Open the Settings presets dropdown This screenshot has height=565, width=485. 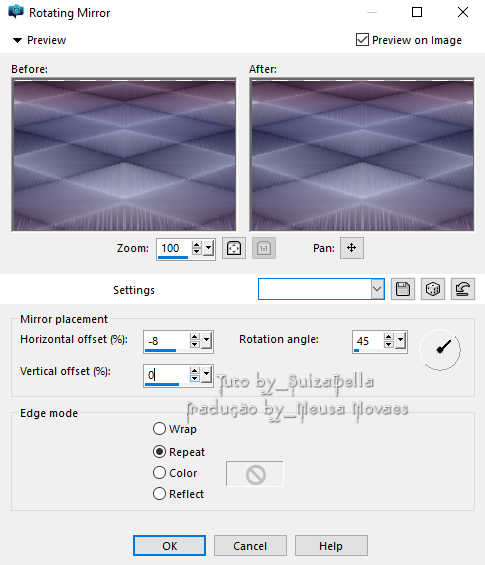click(x=377, y=289)
